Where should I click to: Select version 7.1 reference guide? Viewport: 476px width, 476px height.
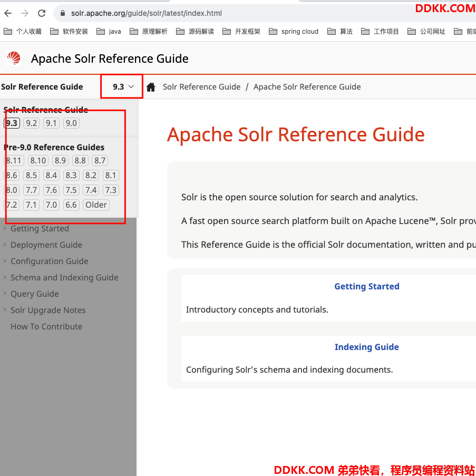31,205
